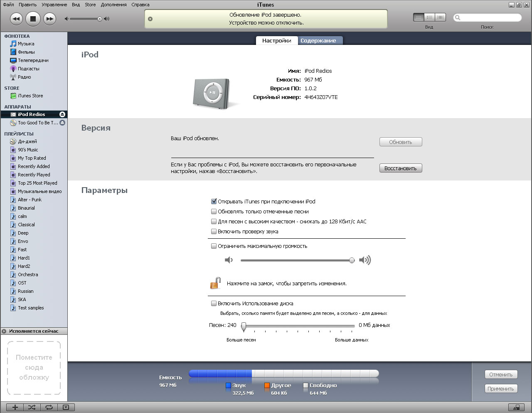This screenshot has width=532, height=413.
Task: Check Ограничить максимальную громкость
Action: (214, 246)
